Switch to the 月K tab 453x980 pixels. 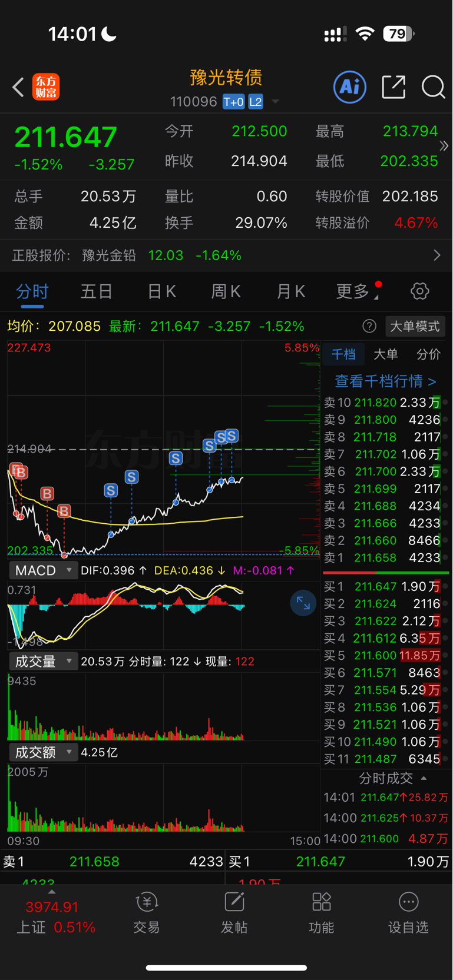point(291,291)
